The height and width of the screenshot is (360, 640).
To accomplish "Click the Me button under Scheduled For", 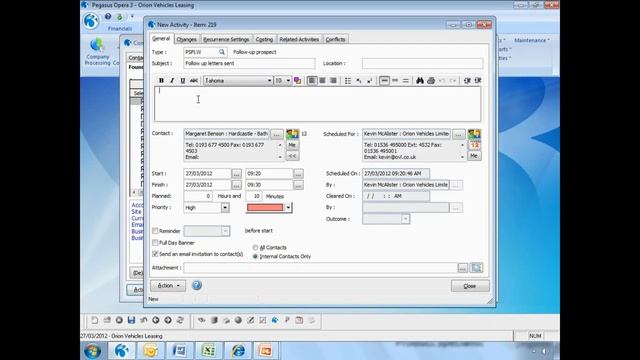I will pyautogui.click(x=474, y=156).
